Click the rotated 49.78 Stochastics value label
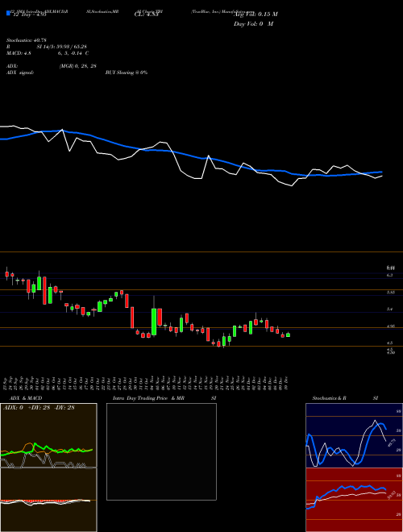Image resolution: width=403 pixels, height=532 pixels. [392, 442]
